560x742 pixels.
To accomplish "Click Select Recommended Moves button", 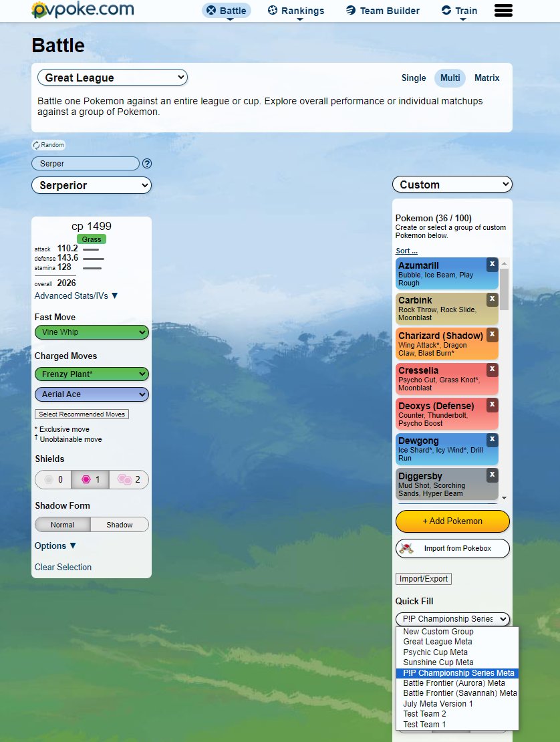I will coord(82,414).
